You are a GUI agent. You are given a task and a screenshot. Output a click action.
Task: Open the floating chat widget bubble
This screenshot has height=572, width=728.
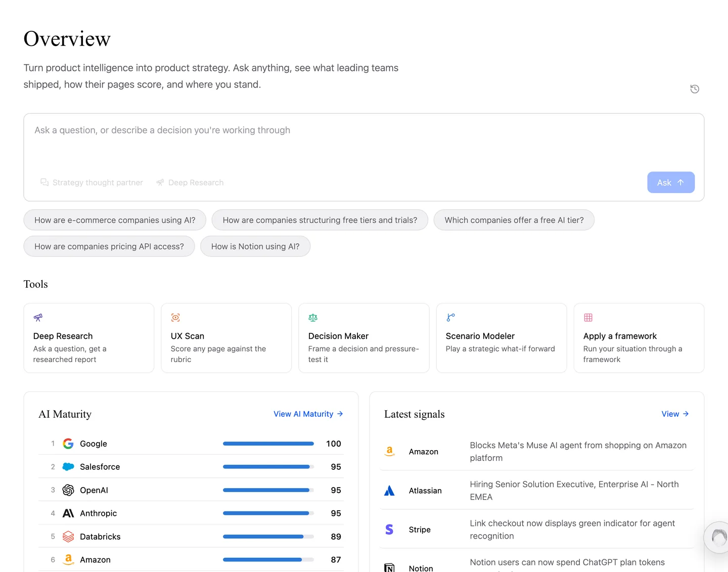click(717, 537)
